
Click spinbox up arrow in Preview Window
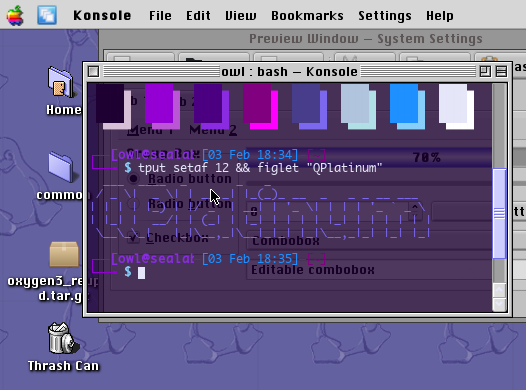point(415,207)
